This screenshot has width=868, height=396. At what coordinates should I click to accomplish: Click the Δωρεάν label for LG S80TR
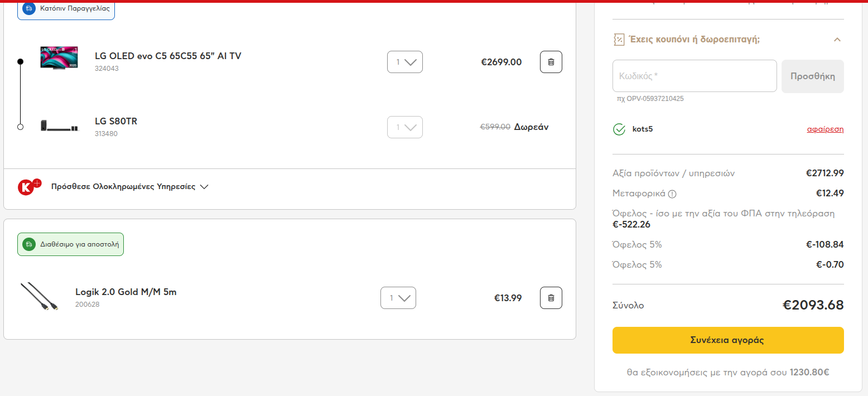tap(531, 127)
